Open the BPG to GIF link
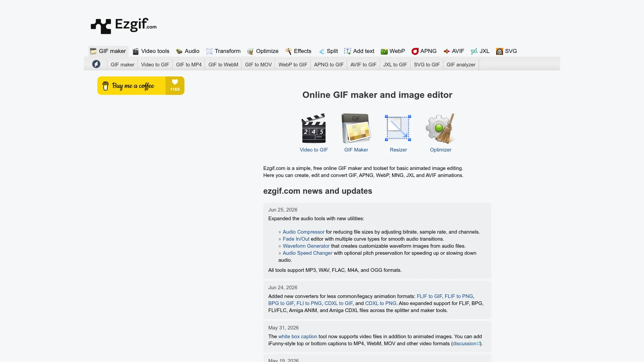Image resolution: width=644 pixels, height=362 pixels. click(x=281, y=303)
